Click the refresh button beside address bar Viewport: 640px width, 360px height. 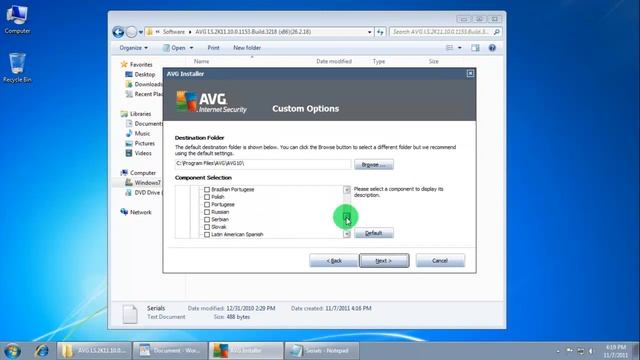click(x=380, y=32)
